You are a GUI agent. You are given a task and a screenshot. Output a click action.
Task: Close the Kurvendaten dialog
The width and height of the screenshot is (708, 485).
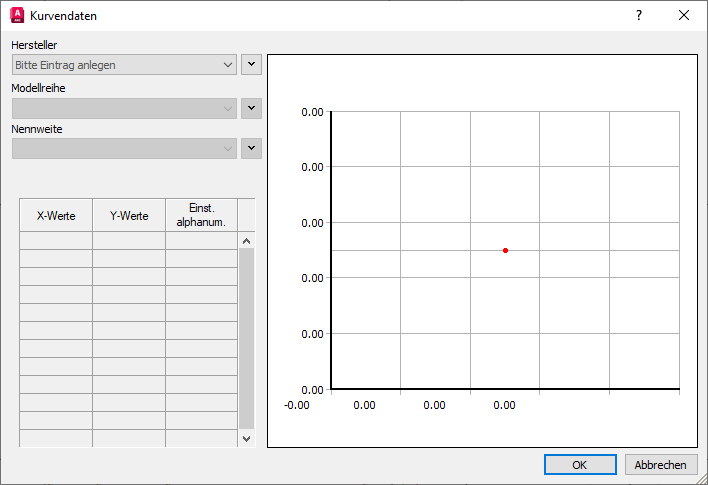[684, 15]
